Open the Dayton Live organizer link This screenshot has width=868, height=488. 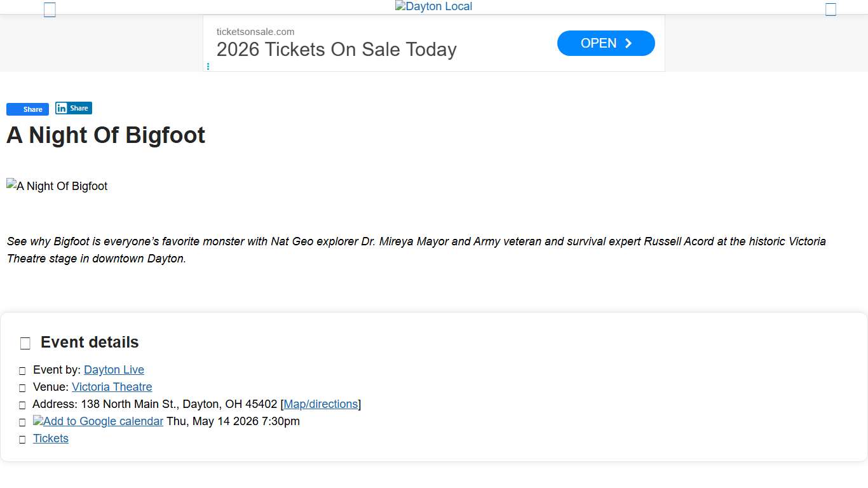coord(114,370)
